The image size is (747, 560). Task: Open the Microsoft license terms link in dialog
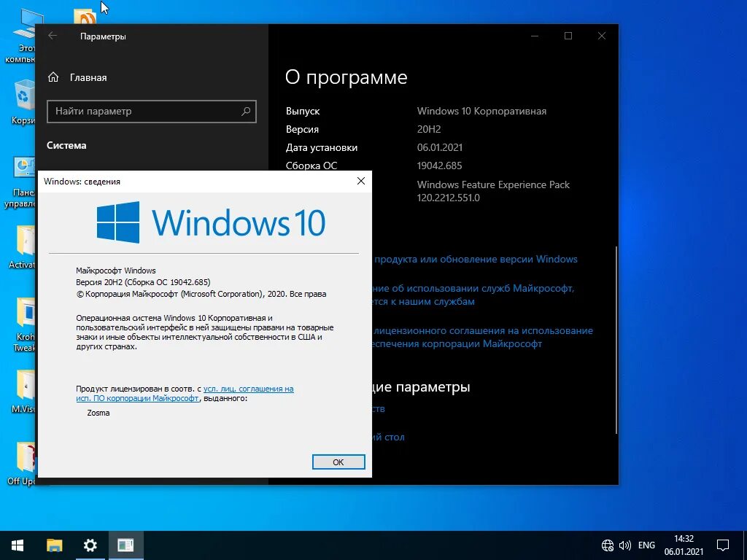click(185, 393)
